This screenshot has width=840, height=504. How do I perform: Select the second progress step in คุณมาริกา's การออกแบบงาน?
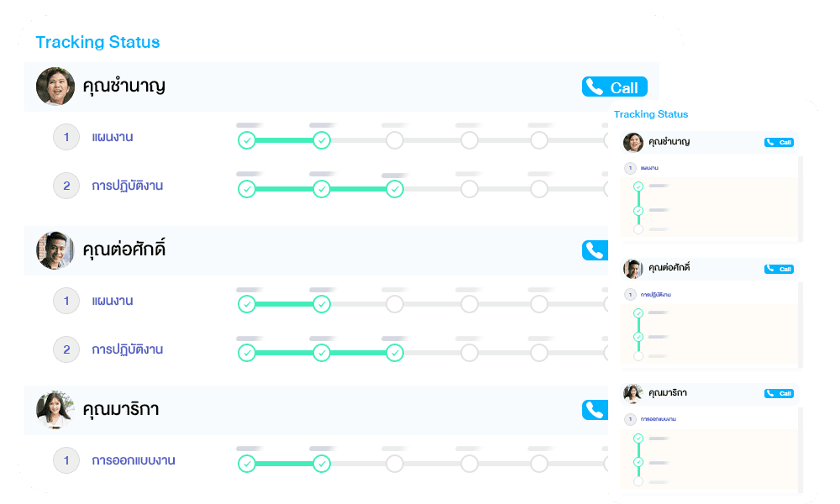tap(322, 464)
